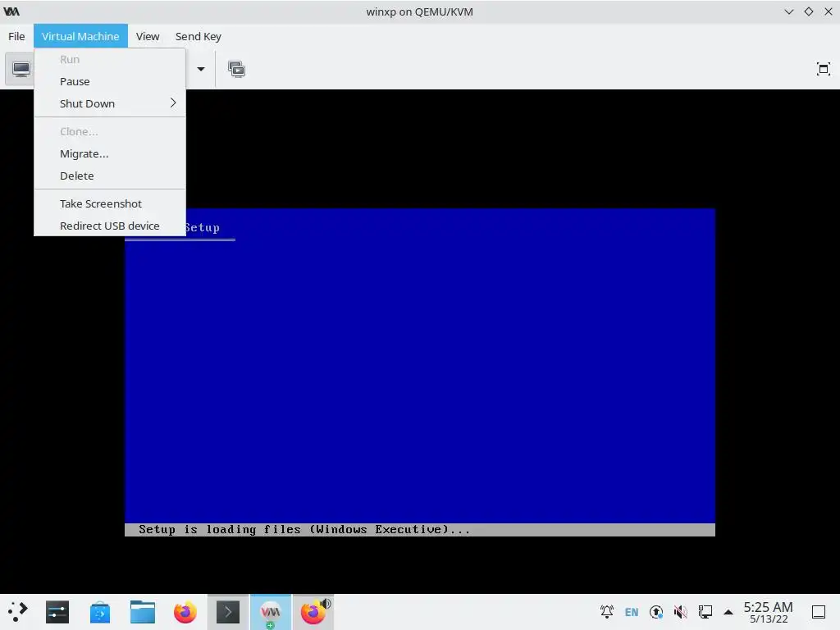This screenshot has width=840, height=630.
Task: Open System Settings from the taskbar
Action: (57, 612)
